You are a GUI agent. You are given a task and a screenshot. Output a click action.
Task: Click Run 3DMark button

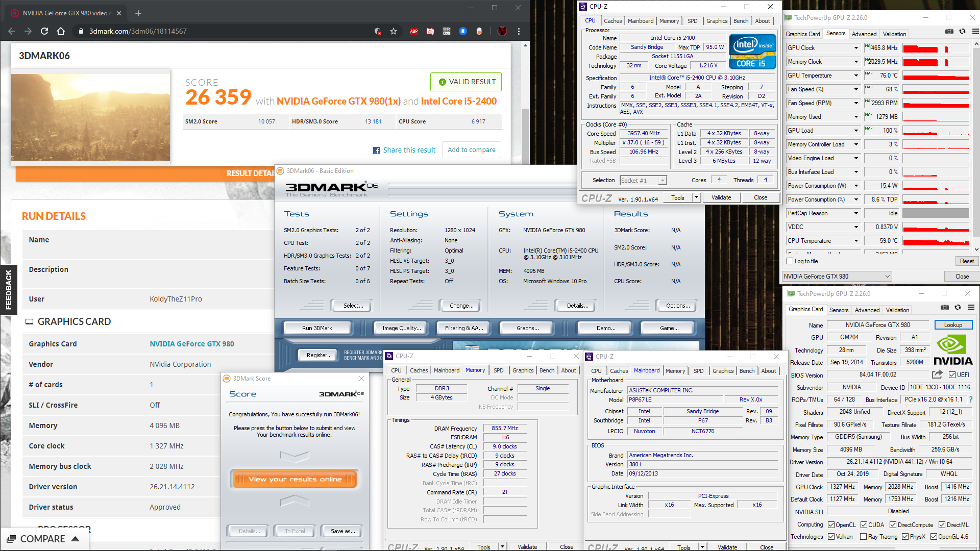[x=317, y=328]
